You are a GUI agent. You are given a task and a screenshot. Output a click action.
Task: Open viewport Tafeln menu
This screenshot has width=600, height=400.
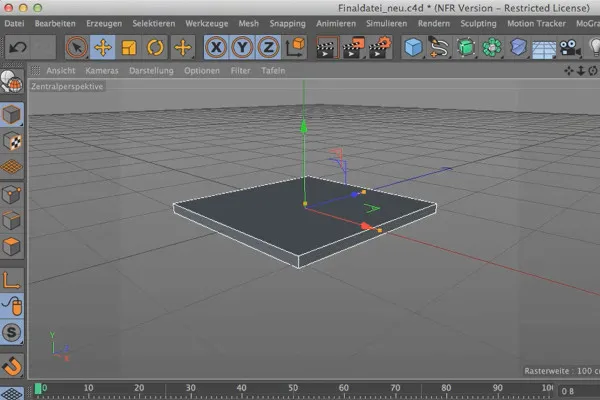(273, 70)
